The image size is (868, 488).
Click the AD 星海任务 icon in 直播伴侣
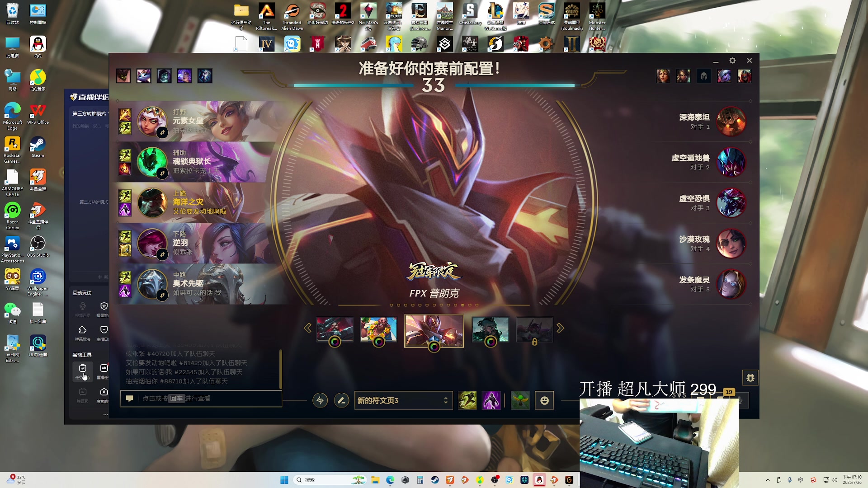[104, 371]
